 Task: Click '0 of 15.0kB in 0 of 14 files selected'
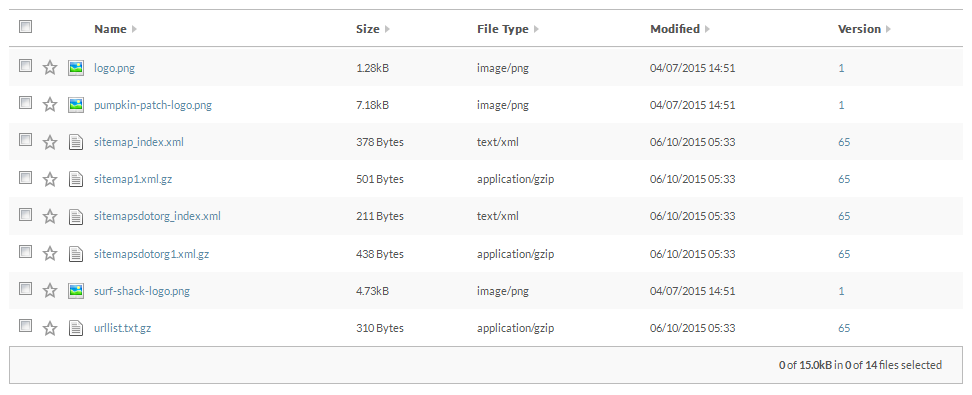(x=860, y=365)
